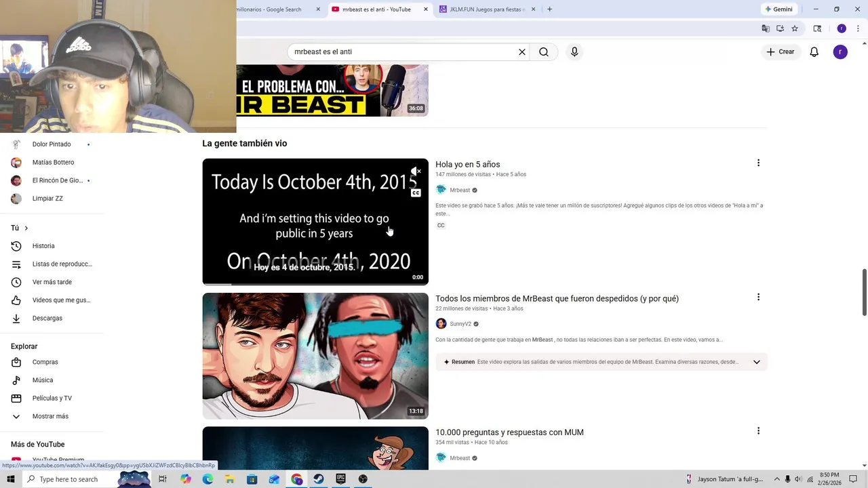
Task: Close the JKLM.FUN tab
Action: [533, 9]
